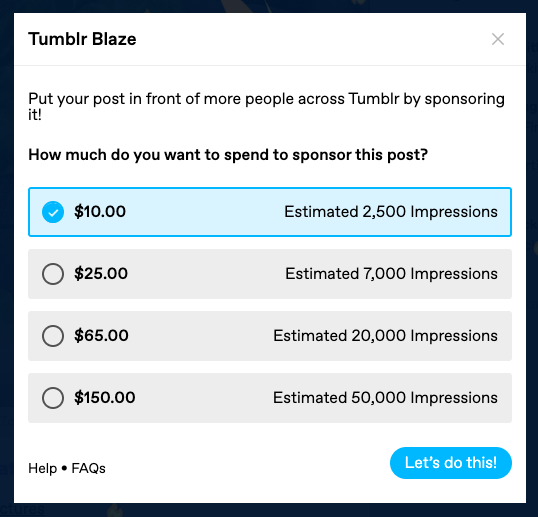Open the FAQs link
The image size is (538, 517).
tap(89, 468)
